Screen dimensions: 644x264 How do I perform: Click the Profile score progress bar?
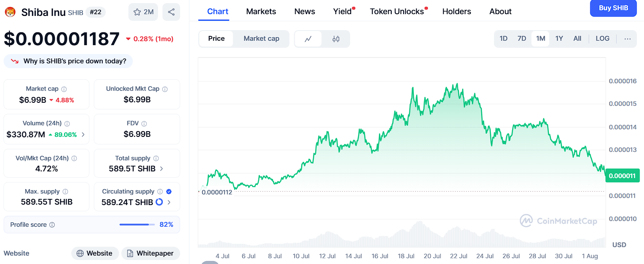point(137,225)
